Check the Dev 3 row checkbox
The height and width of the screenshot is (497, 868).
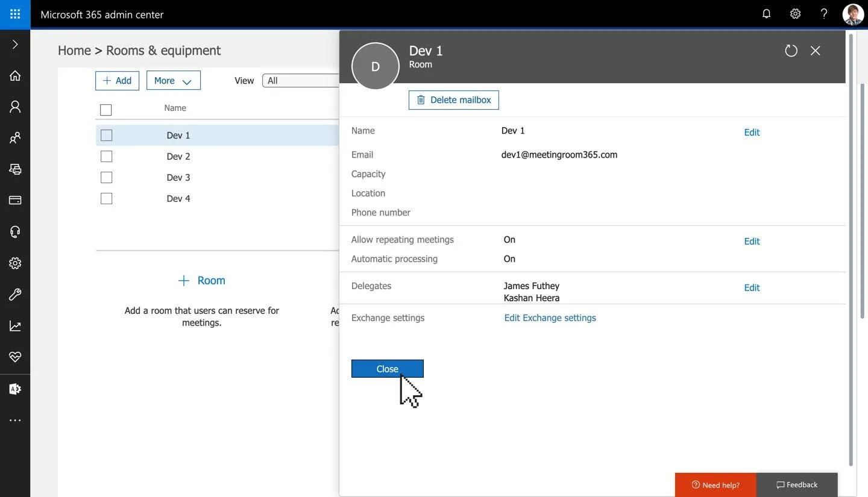pyautogui.click(x=107, y=178)
